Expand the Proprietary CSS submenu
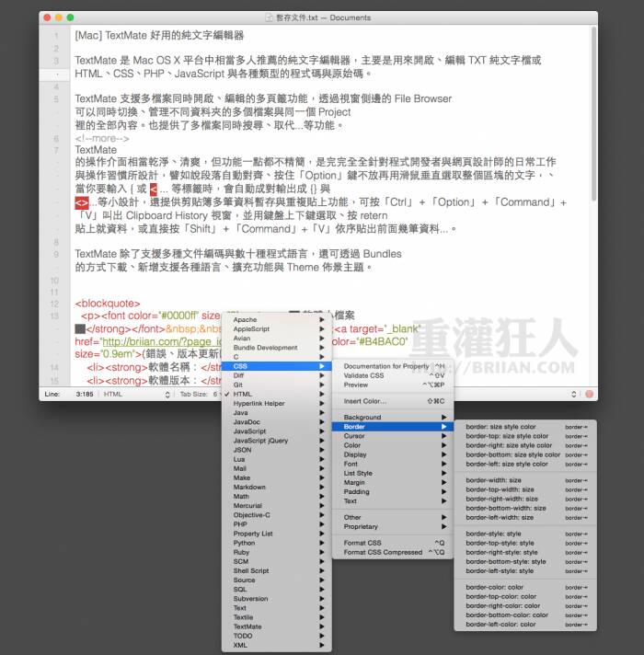The width and height of the screenshot is (644, 655). pos(393,527)
